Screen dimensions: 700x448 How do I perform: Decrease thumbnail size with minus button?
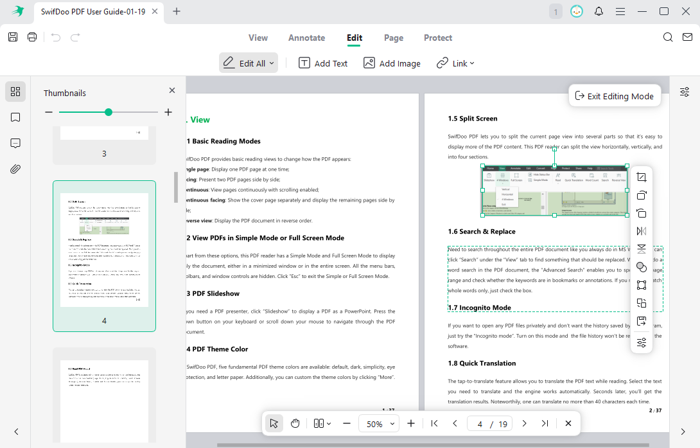click(49, 112)
